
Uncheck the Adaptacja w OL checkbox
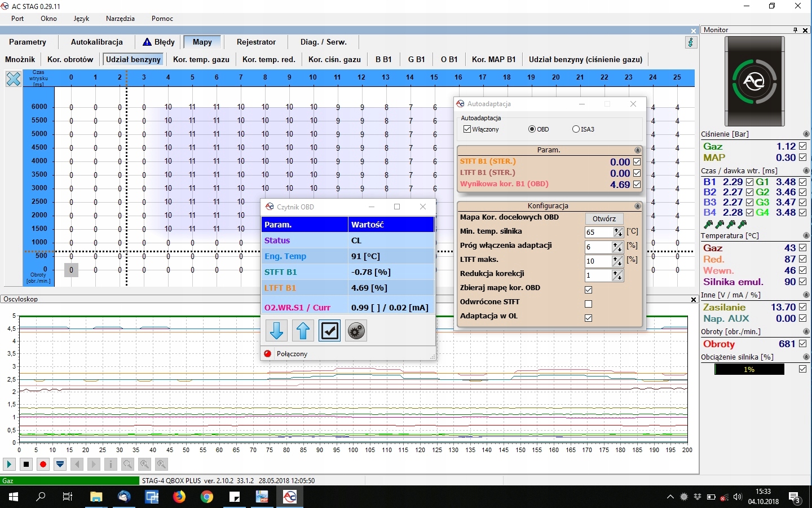(x=588, y=318)
